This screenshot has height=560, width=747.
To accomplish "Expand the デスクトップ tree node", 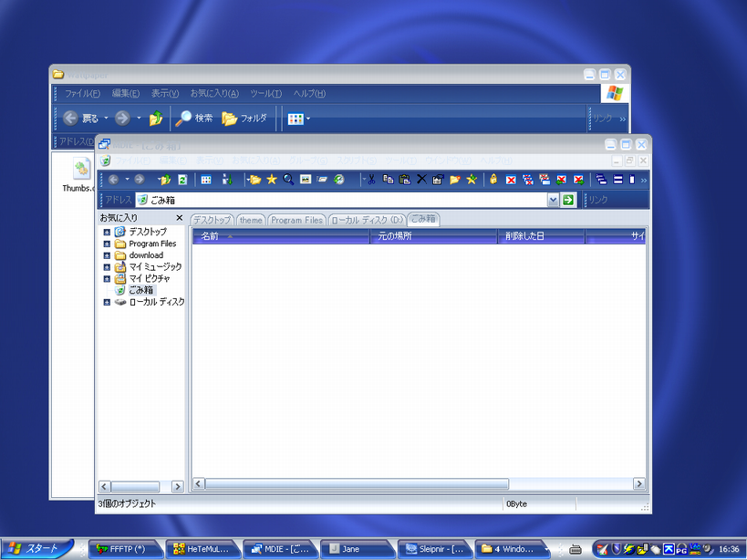I will pyautogui.click(x=107, y=233).
